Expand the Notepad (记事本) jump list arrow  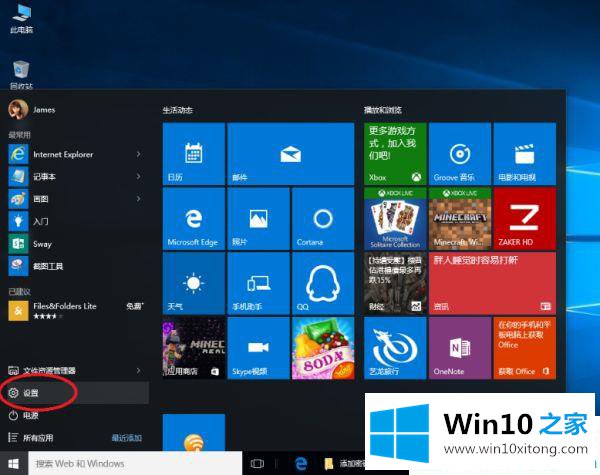coord(139,176)
